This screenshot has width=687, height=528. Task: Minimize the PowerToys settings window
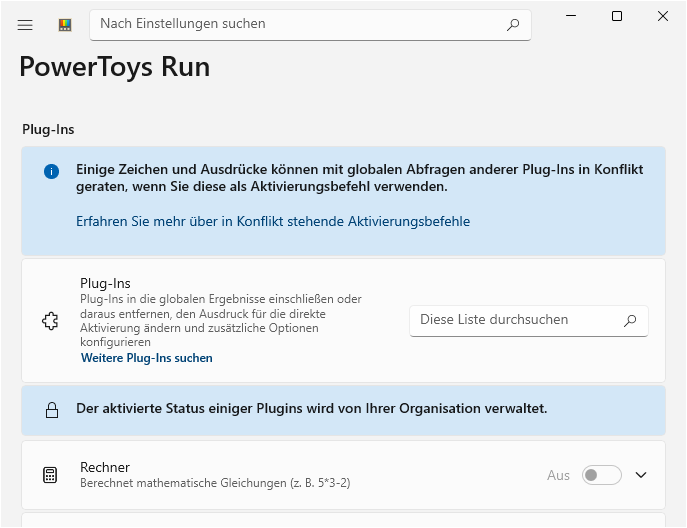pyautogui.click(x=571, y=16)
